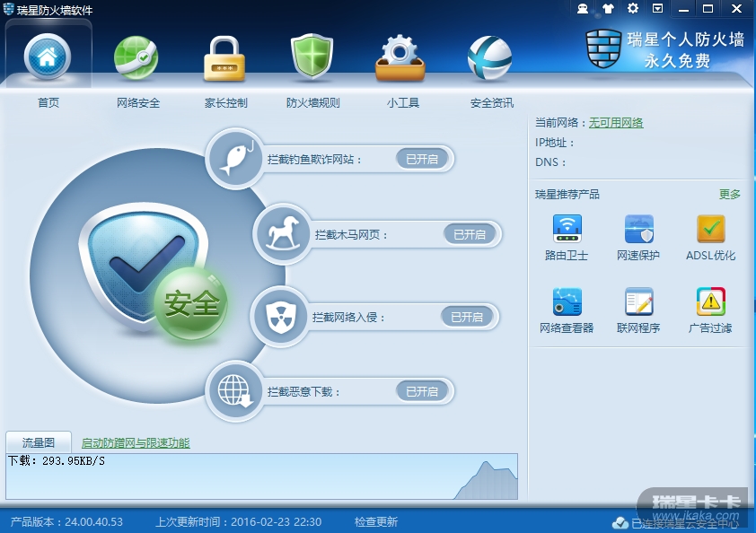756x533 pixels.
Task: Click the traffic graph area
Action: 262,476
